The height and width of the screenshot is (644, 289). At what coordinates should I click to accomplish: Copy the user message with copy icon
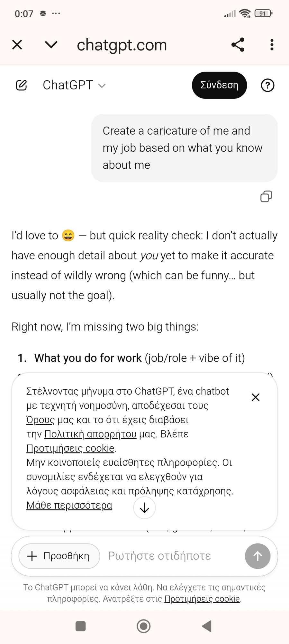(x=266, y=196)
